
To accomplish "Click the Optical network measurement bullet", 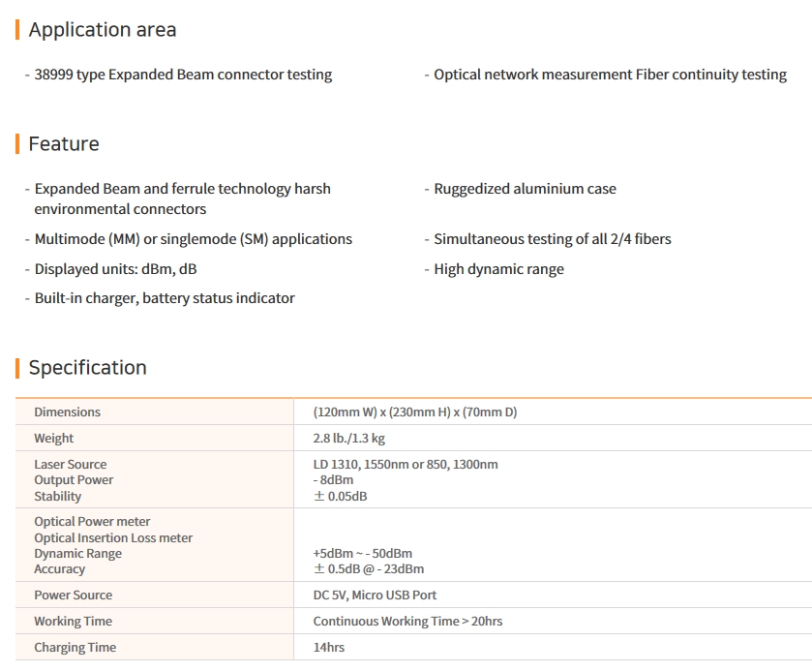I will (610, 75).
